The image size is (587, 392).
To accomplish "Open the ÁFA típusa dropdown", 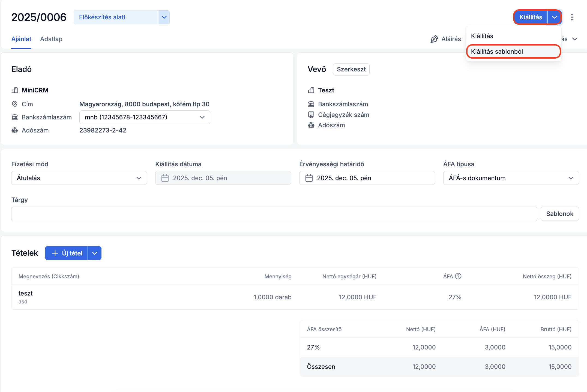I will (511, 178).
